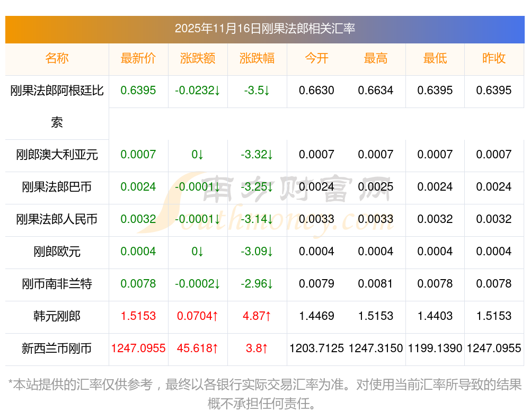The image size is (530, 420).
Task: Click the 昨收 column header
Action: coord(494,58)
